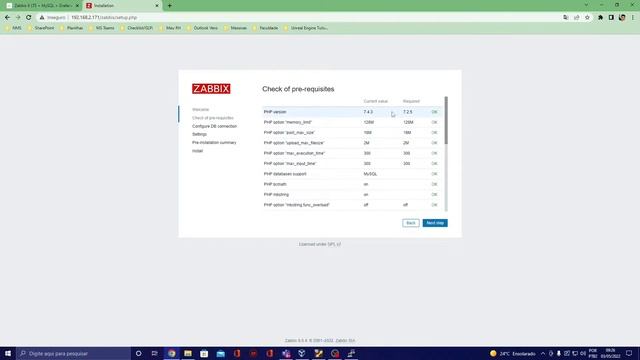The image size is (640, 360).
Task: Open the Checklist/GLPI bookmark folder
Action: pos(137,28)
